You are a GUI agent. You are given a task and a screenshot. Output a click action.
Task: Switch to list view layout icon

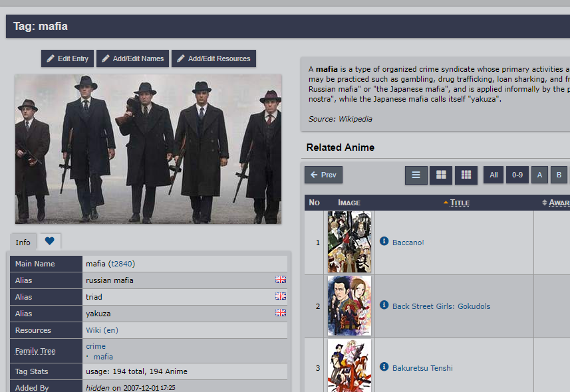point(416,175)
